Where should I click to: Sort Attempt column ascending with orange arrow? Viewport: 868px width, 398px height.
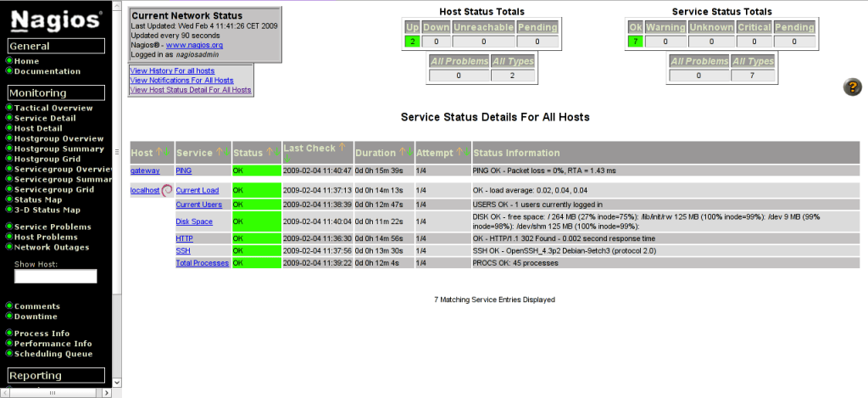(459, 152)
